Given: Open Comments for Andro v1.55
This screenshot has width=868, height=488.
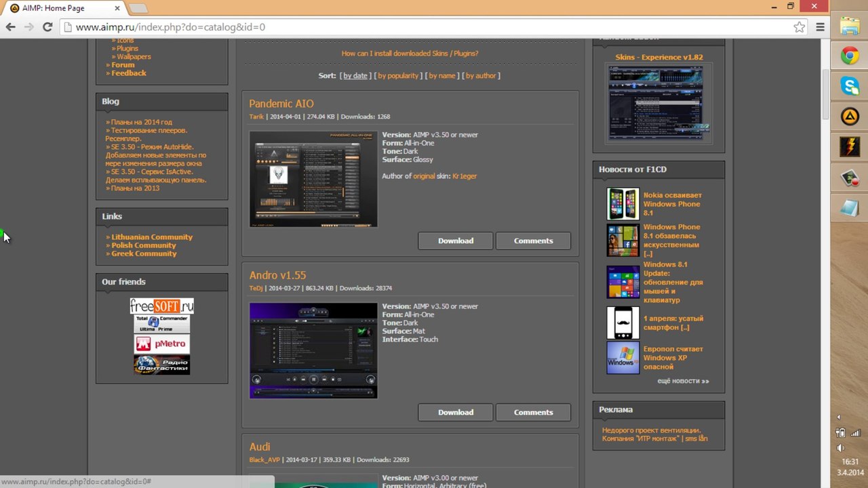Looking at the screenshot, I should [533, 412].
